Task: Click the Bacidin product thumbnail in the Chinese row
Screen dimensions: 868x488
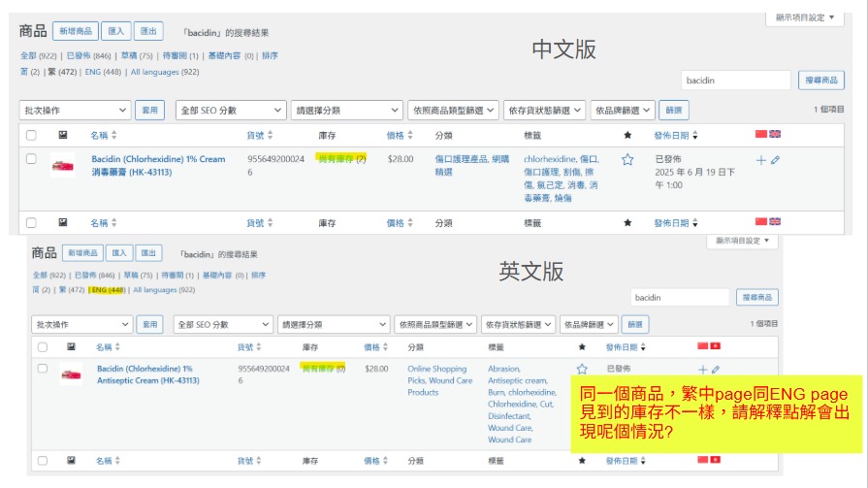Action: (63, 166)
